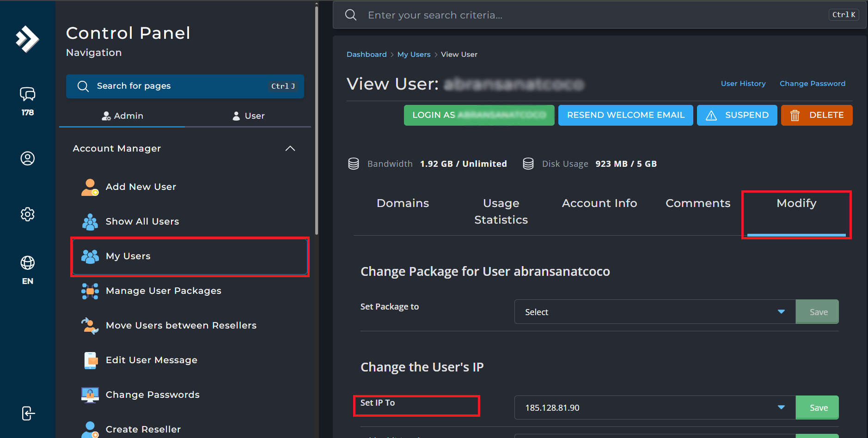Click the sidebar vertical scrollbar
Viewport: 868px width, 438px height.
click(317, 120)
